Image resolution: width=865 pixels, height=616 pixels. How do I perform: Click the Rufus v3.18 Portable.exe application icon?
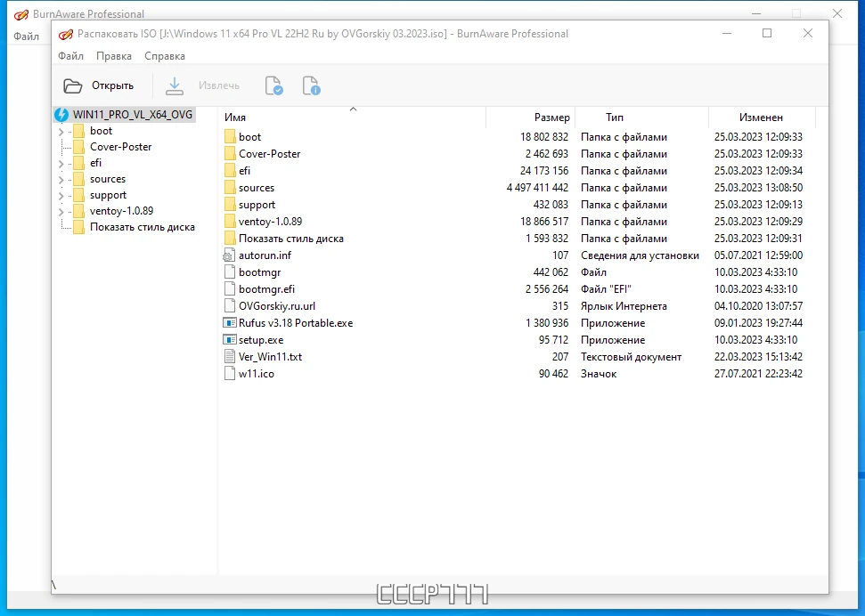click(230, 322)
